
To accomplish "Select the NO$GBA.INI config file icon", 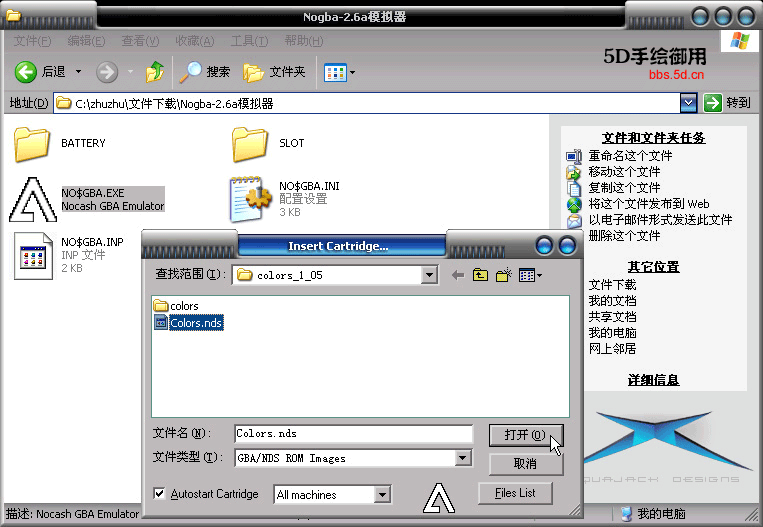I will pyautogui.click(x=250, y=200).
